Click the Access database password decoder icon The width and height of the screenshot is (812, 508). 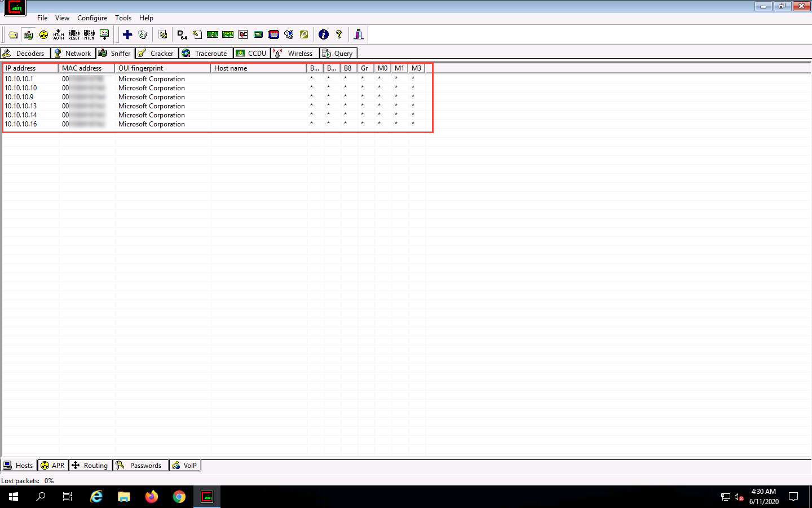click(197, 34)
